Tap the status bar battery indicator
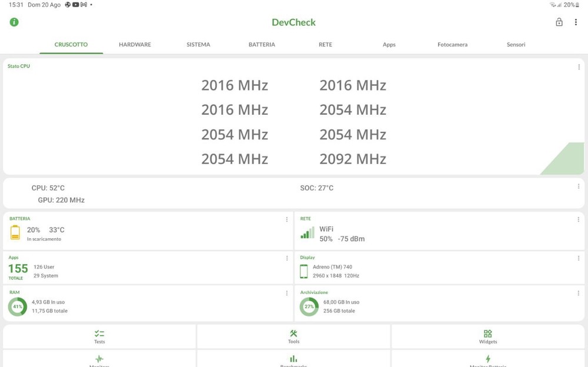Screen dimensions: 588x367 coord(572,5)
